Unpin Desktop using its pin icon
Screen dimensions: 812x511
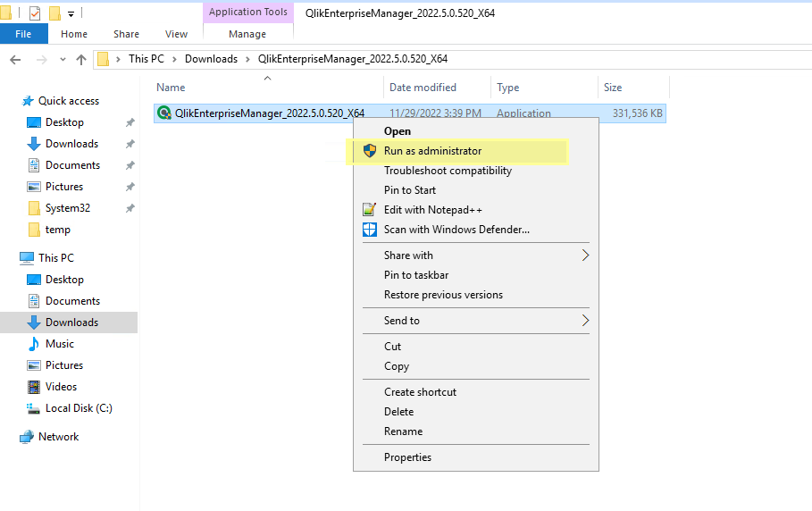130,122
